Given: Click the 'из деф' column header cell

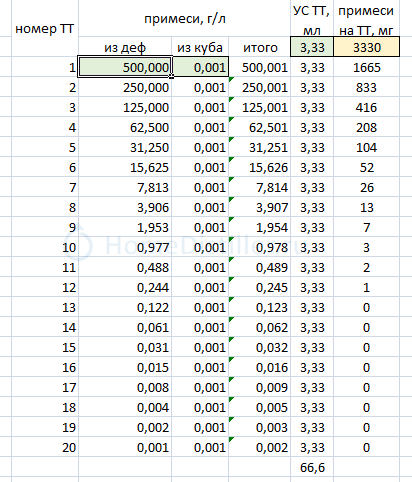Looking at the screenshot, I should click(125, 47).
